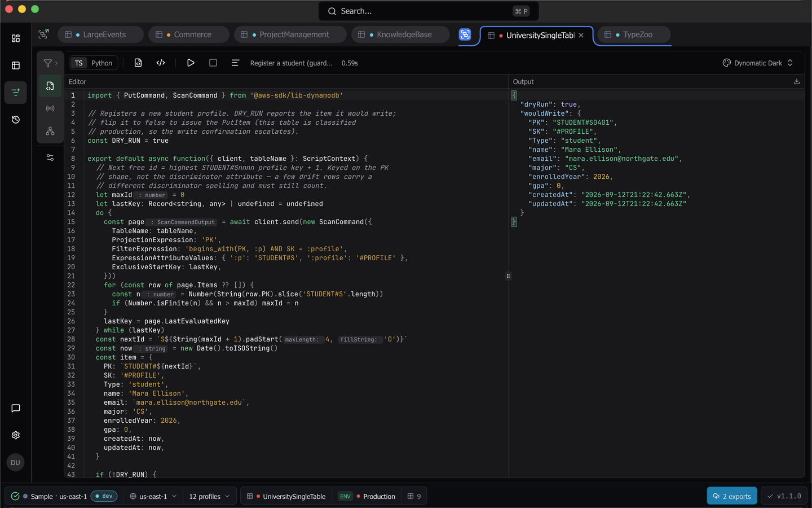Switch to the TypeZoo tab

tap(633, 34)
